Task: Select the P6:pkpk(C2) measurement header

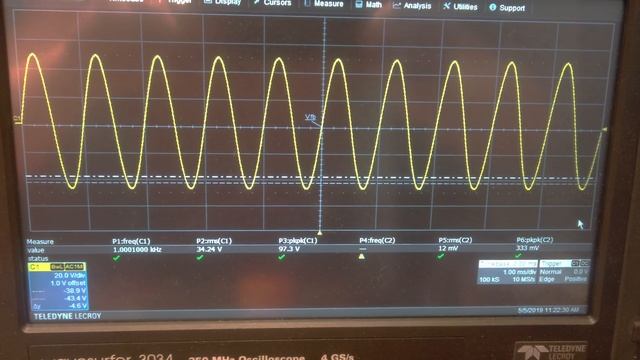Action: pyautogui.click(x=535, y=240)
